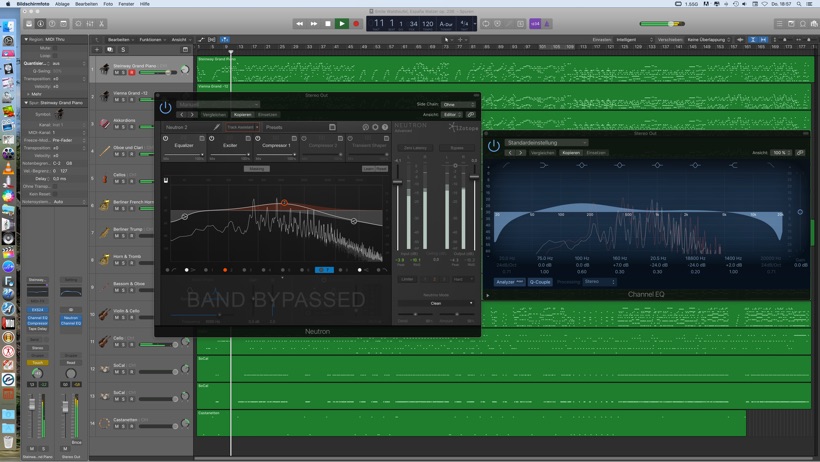
Task: Bypass the Neutron Equalizer module
Action: pos(166,139)
